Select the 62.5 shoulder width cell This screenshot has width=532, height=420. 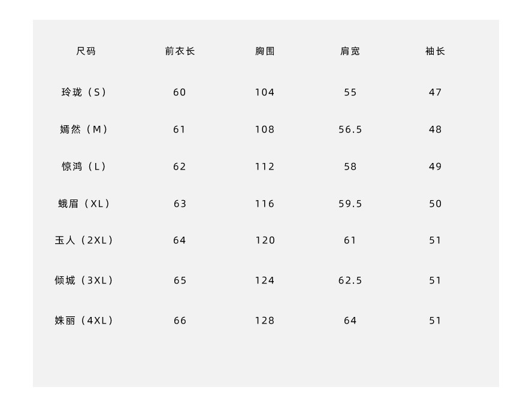click(x=350, y=280)
